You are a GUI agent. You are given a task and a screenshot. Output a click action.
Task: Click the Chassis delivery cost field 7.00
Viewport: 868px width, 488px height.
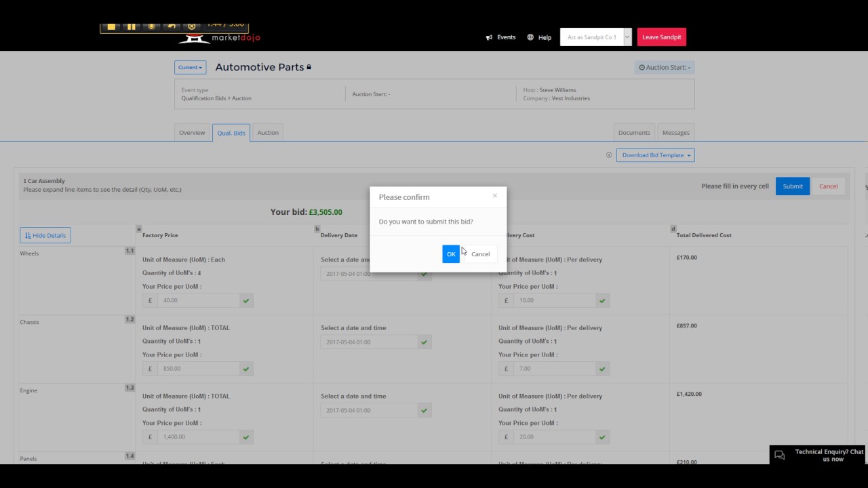(555, 369)
